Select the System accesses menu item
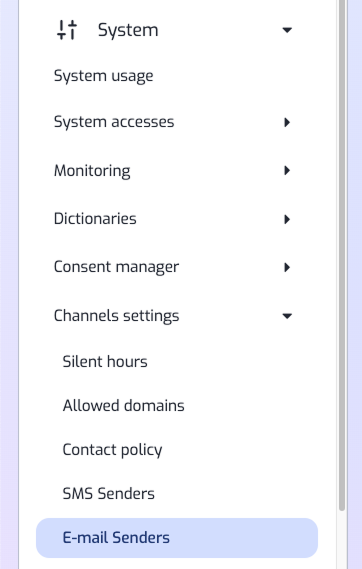This screenshot has width=362, height=569. click(x=114, y=122)
